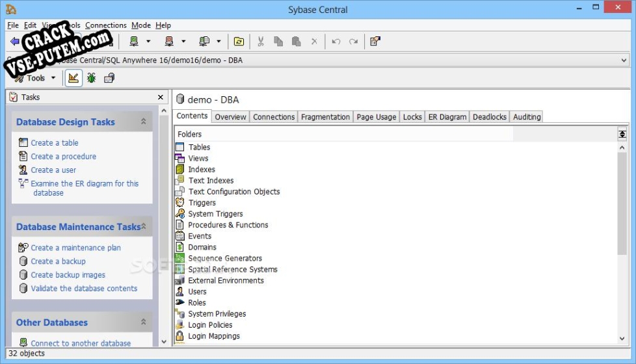The image size is (636, 364).
Task: Switch to the Page Usage tab
Action: [x=377, y=117]
